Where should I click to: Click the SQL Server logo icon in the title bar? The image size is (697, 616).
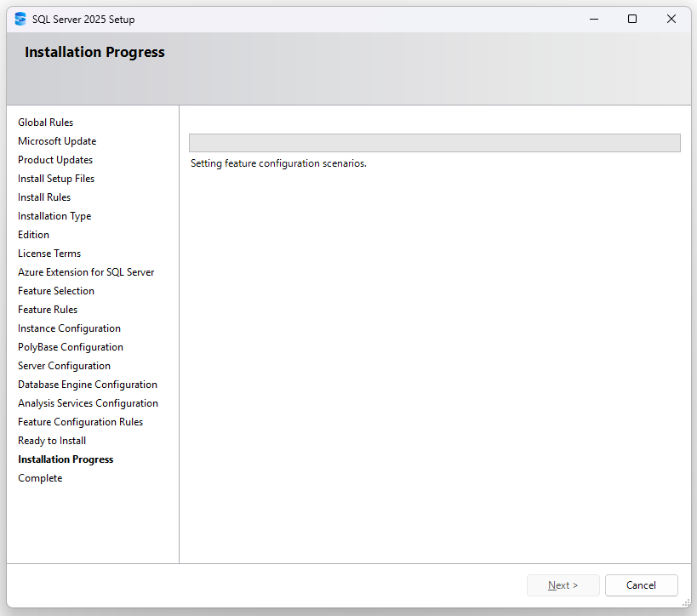(19, 18)
